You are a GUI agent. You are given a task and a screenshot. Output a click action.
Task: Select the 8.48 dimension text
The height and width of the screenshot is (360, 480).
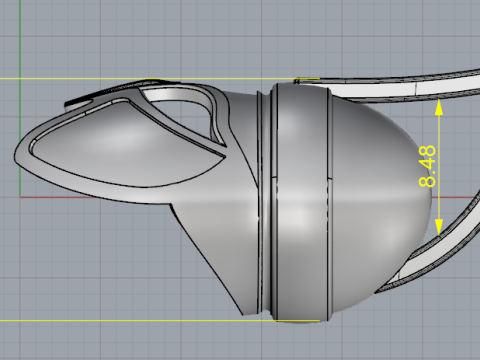[427, 166]
